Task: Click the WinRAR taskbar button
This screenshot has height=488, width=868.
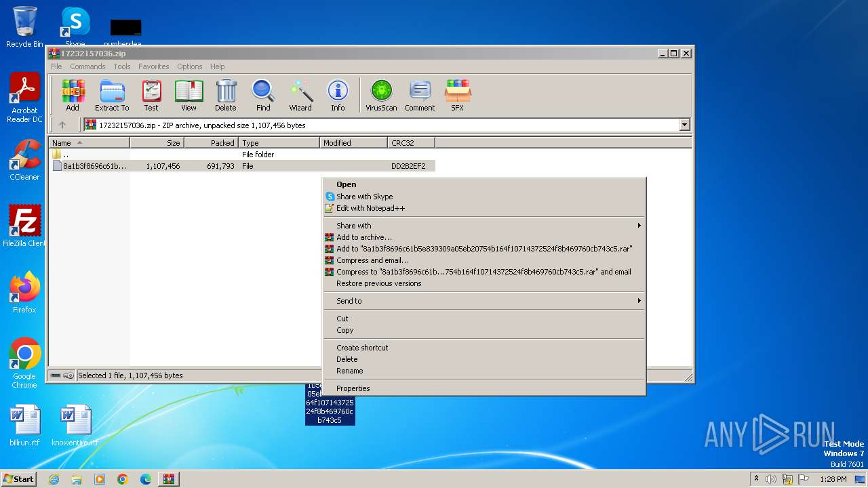Action: tap(168, 479)
